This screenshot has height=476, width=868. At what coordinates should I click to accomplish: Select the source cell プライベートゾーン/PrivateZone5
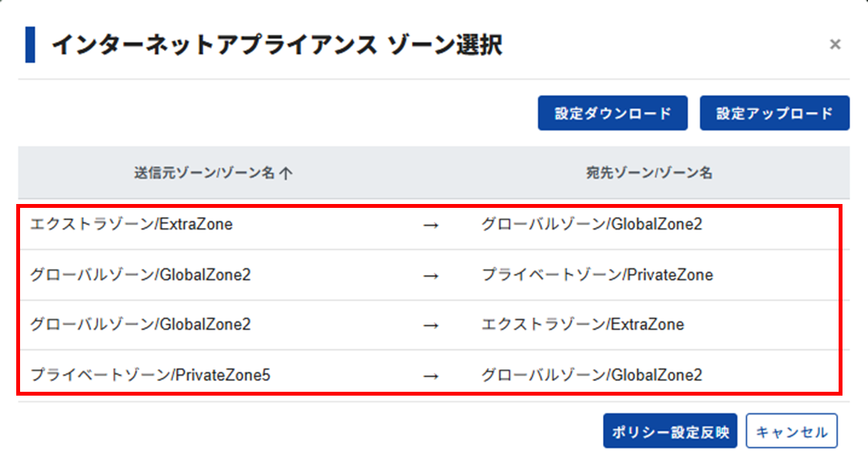click(x=151, y=376)
